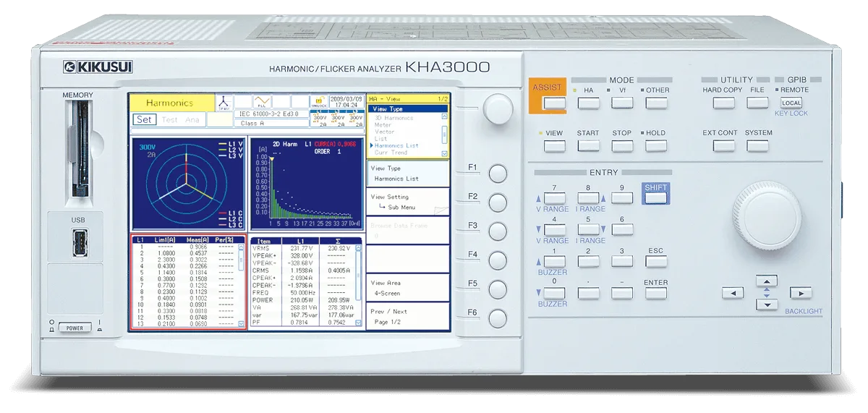Tap the PLL waveform icon

click(262, 101)
